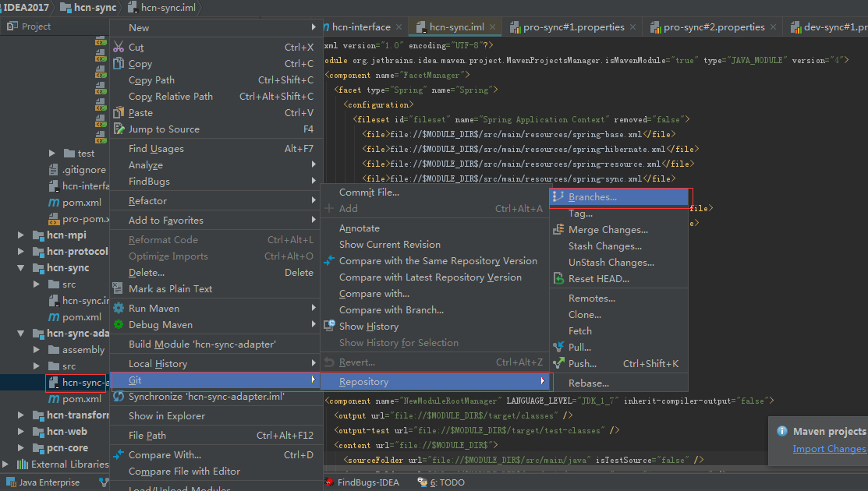
Task: Expand the hcn-protocol module node
Action: point(20,252)
